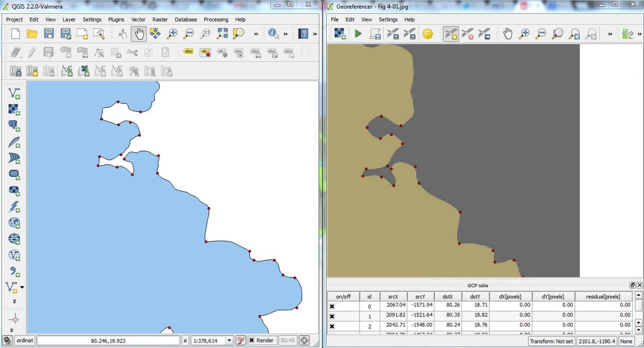This screenshot has height=348, width=644.
Task: Select the Delete Point tool in Georeferencer
Action: 467,34
